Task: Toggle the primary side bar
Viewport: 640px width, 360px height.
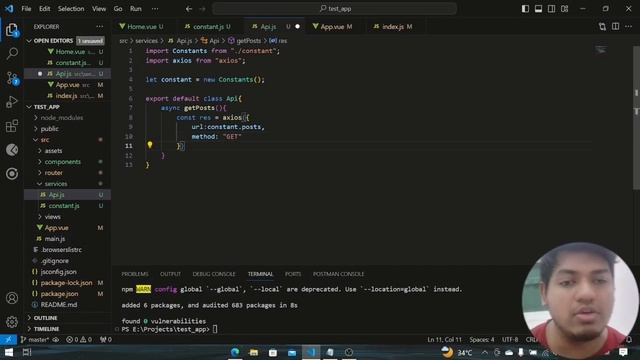Action: point(525,9)
